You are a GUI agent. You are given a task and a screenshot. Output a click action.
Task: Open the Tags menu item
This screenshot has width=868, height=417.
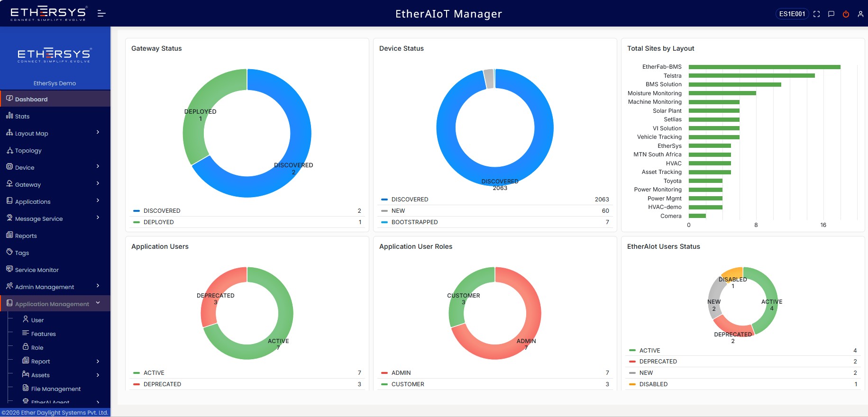(55, 253)
